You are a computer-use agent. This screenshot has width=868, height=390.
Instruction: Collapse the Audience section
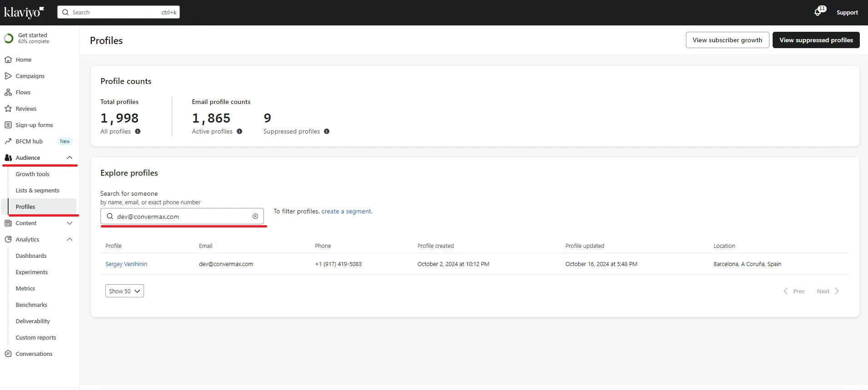click(69, 158)
